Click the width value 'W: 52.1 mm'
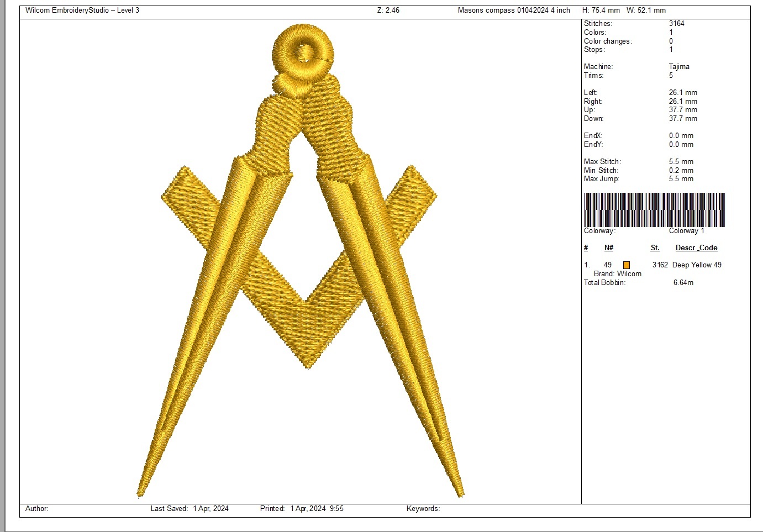763x532 pixels. (x=646, y=10)
